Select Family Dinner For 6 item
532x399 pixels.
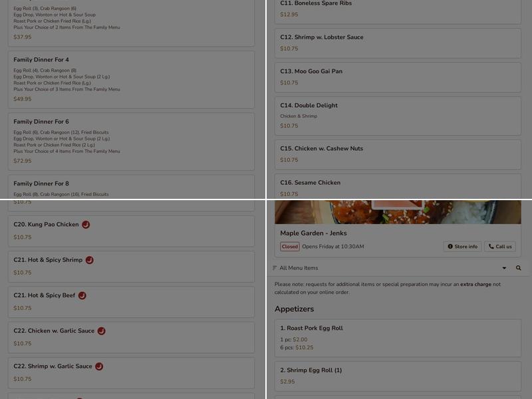tap(131, 142)
